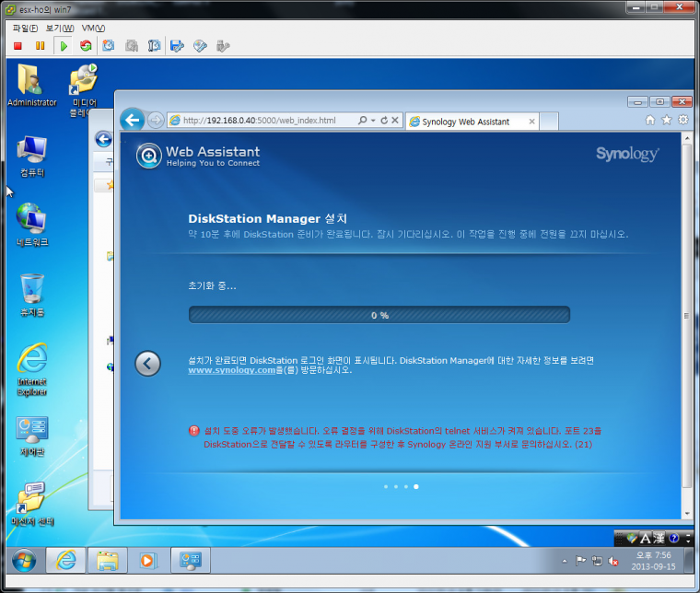Screen dimensions: 700x593
Task: Maximize the Internet Explorer window
Action: tap(659, 102)
